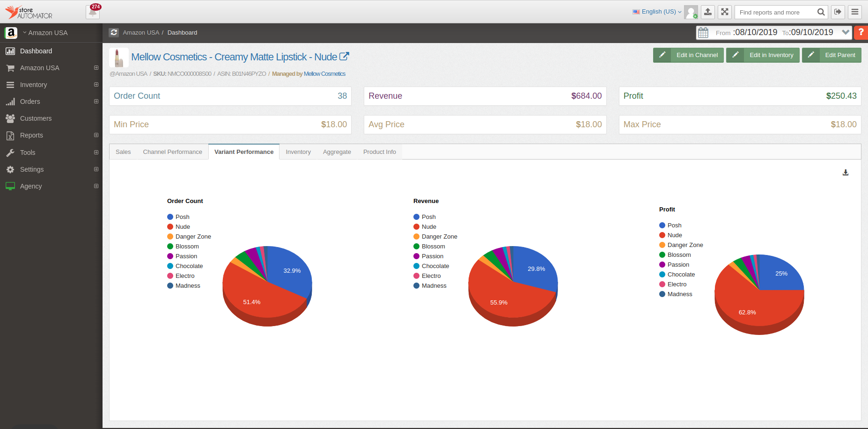The image size is (868, 429).
Task: Click the Orders bar-chart icon in sidebar
Action: click(x=10, y=102)
